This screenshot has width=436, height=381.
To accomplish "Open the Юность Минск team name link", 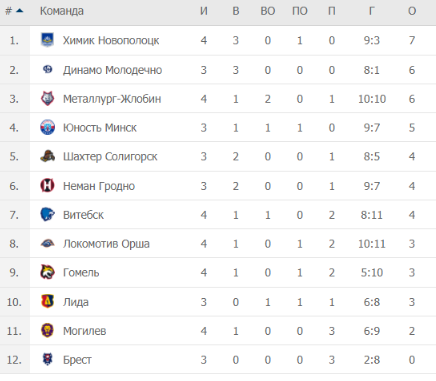I will (100, 128).
